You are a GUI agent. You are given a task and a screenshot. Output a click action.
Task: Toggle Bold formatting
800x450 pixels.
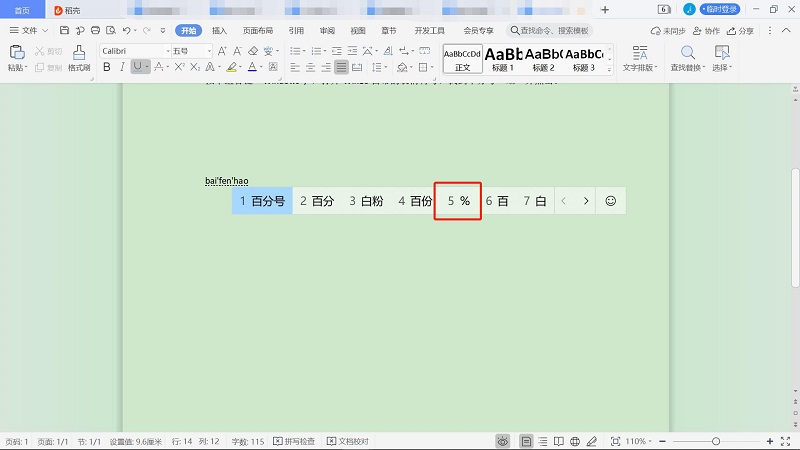tap(107, 68)
